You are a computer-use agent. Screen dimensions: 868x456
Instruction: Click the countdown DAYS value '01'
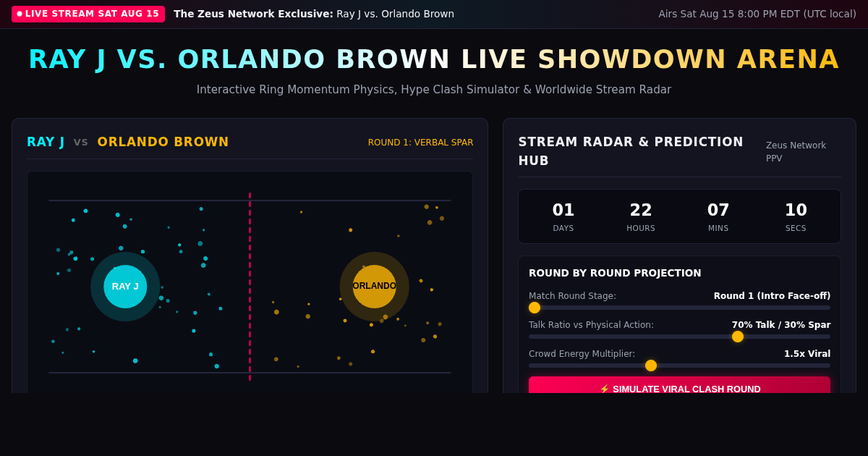(563, 210)
